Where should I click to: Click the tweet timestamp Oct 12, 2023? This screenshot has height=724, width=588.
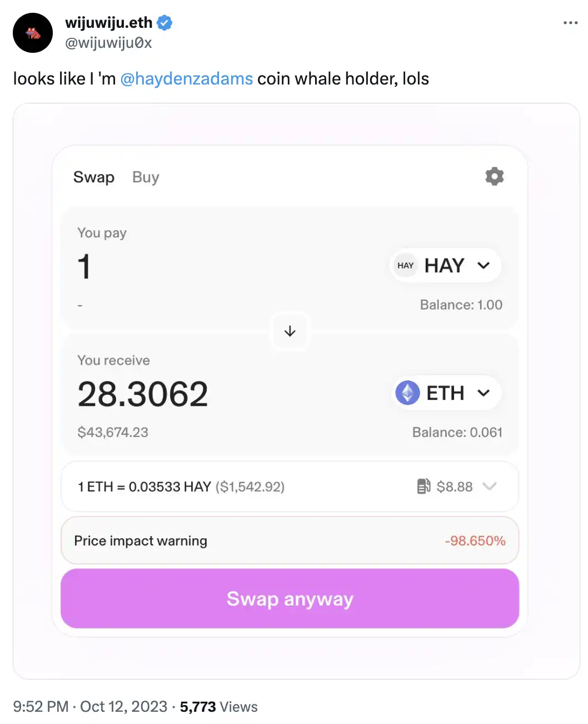coord(123,707)
